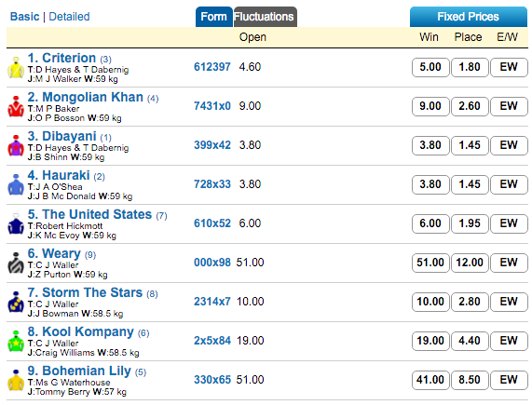This screenshot has width=532, height=405.
Task: Click Weary's striped grey silk icon
Action: [16, 263]
